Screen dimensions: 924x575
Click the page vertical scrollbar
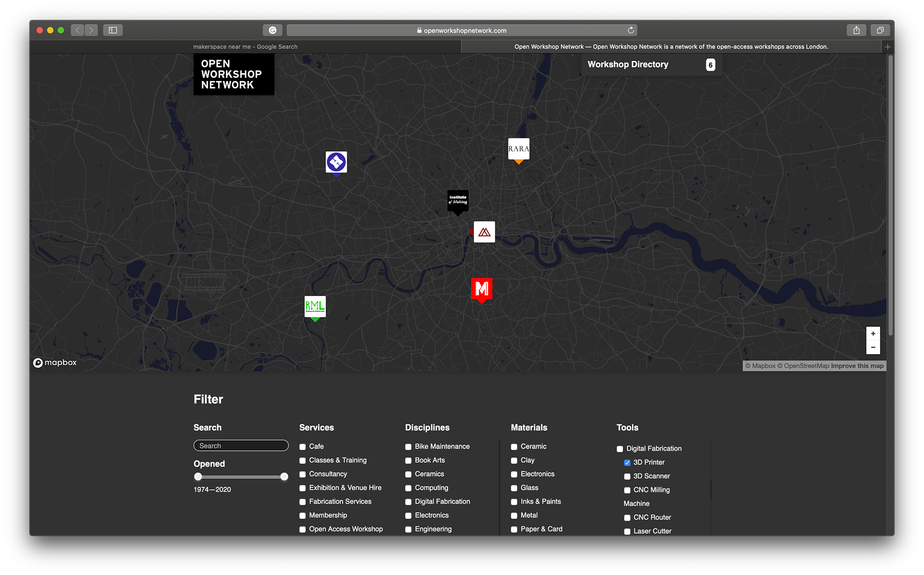click(890, 195)
